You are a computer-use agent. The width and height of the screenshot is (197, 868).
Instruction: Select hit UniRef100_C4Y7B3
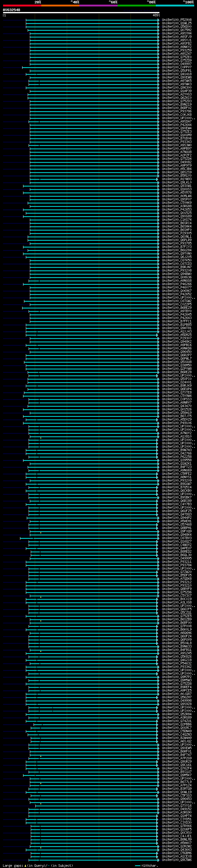176,504
